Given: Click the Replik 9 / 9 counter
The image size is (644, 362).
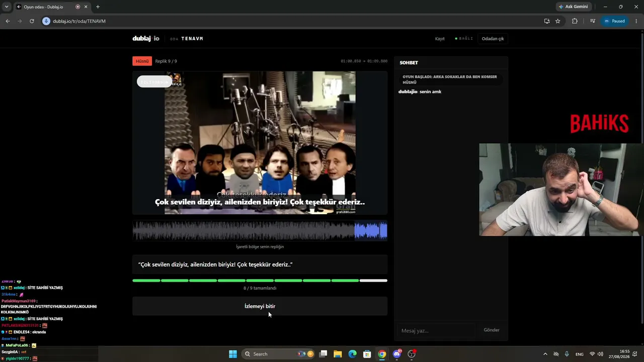Looking at the screenshot, I should (x=166, y=61).
